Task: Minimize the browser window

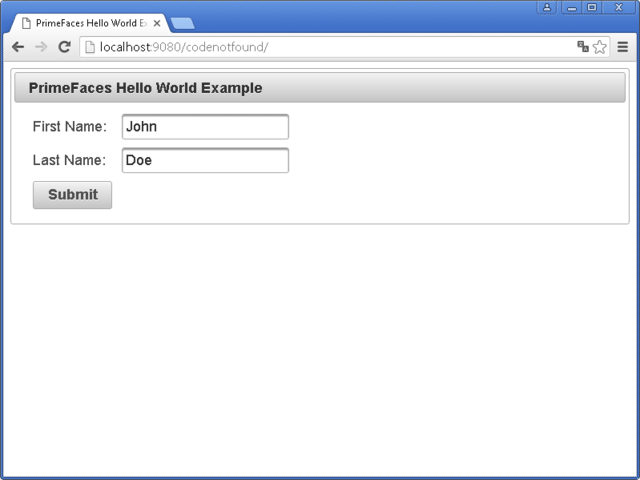Action: click(x=572, y=7)
